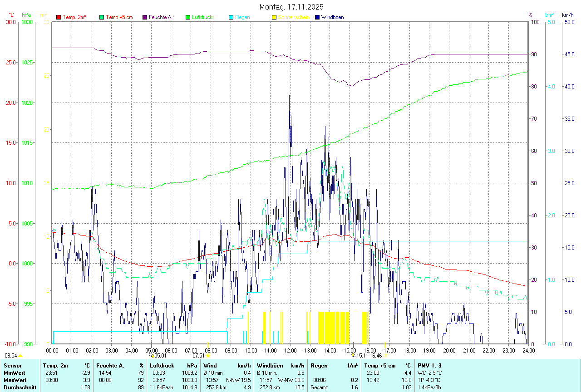581x392 pixels.
Task: Click the sunrise marker icon next to 07:51
Action: (x=208, y=356)
